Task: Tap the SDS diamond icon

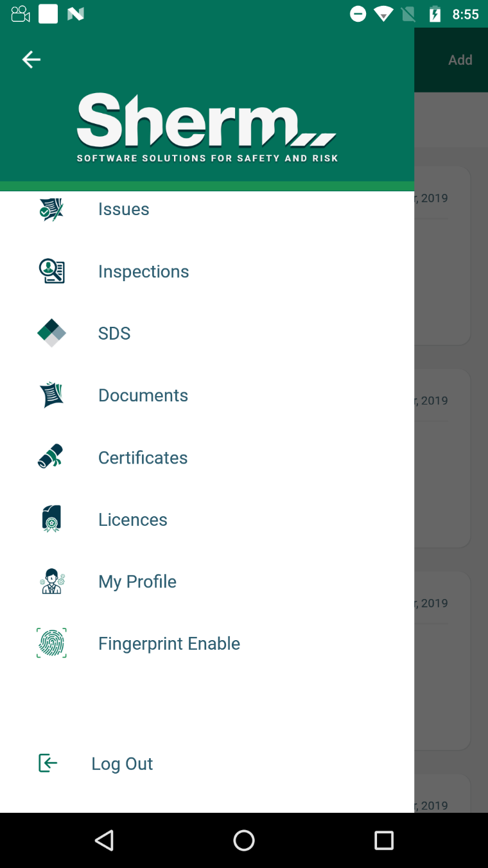Action: coord(51,333)
